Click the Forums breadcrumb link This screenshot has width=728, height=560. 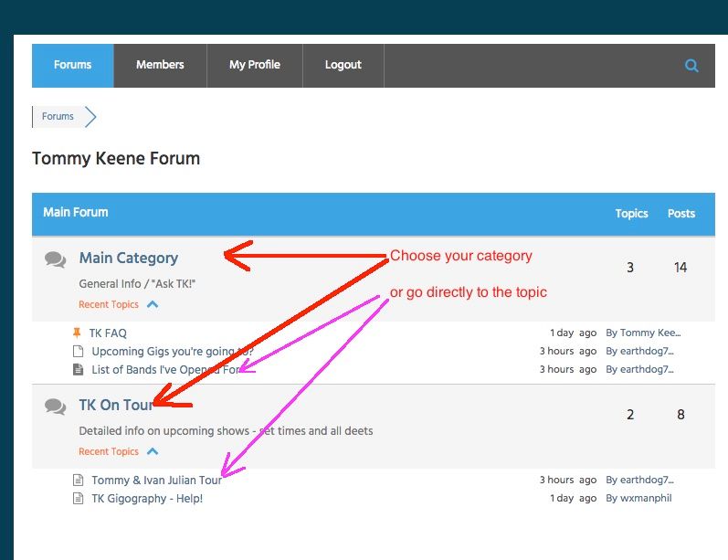(58, 117)
